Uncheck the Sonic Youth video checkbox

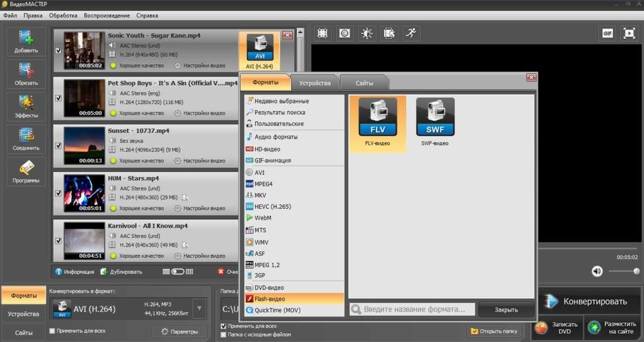point(58,51)
